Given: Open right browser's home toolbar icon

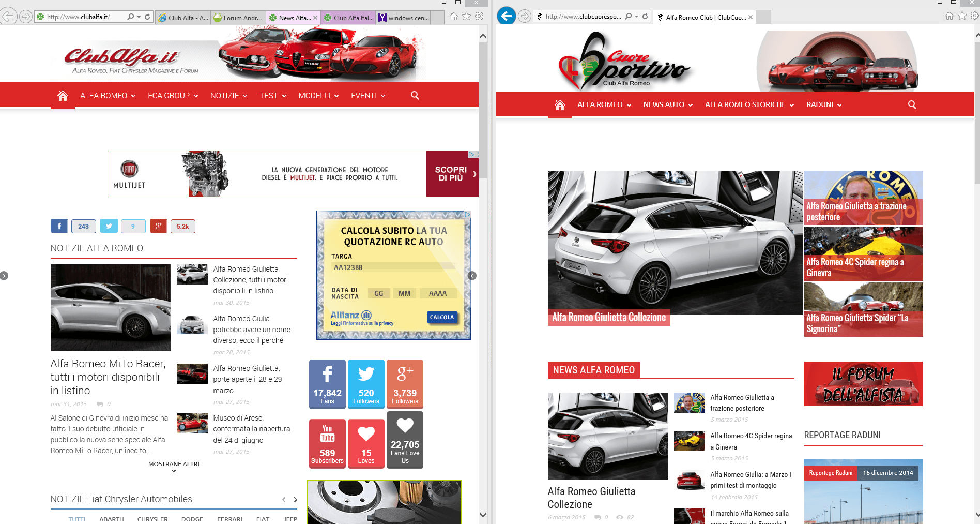Looking at the screenshot, I should (950, 16).
